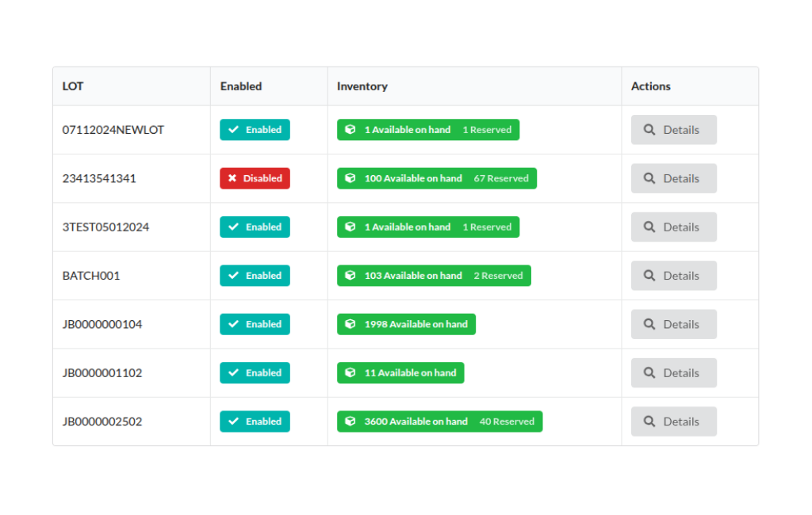This screenshot has width=812, height=515.
Task: Disable lot JB0000000104
Action: coord(255,324)
